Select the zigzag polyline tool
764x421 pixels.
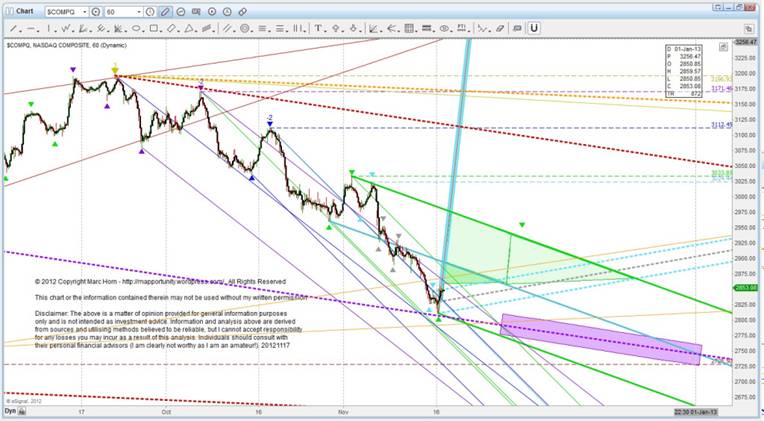[x=482, y=28]
